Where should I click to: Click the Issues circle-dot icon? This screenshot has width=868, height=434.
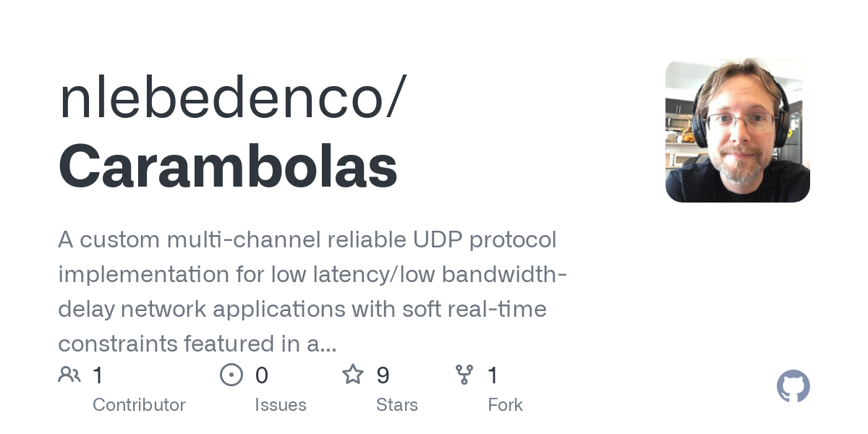(x=231, y=375)
